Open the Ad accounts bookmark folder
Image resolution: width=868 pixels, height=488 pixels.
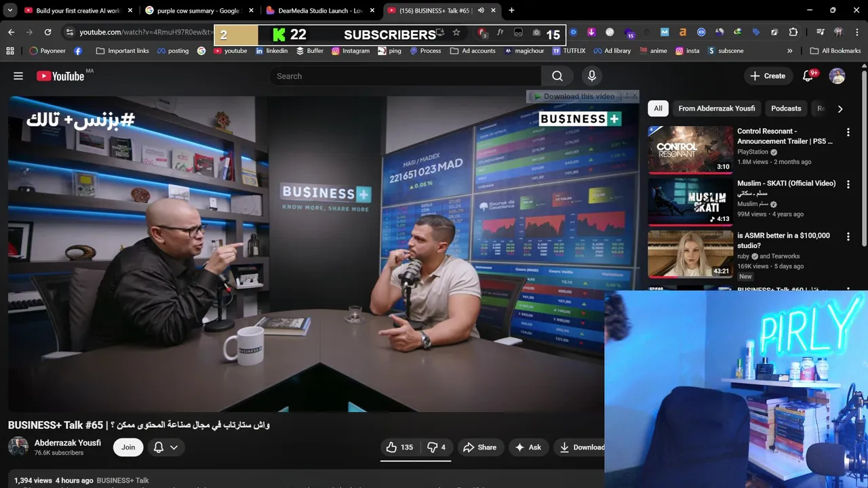(473, 51)
